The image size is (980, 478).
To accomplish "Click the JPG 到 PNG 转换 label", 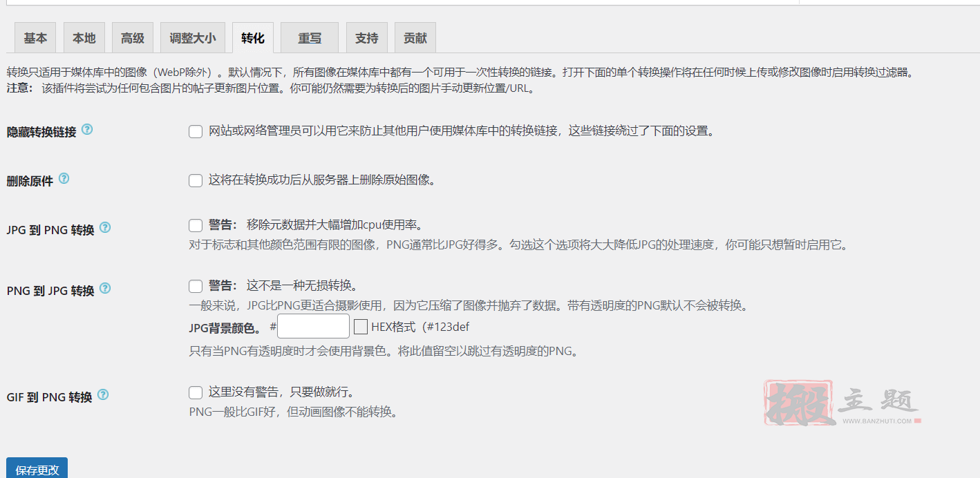I will pyautogui.click(x=50, y=230).
